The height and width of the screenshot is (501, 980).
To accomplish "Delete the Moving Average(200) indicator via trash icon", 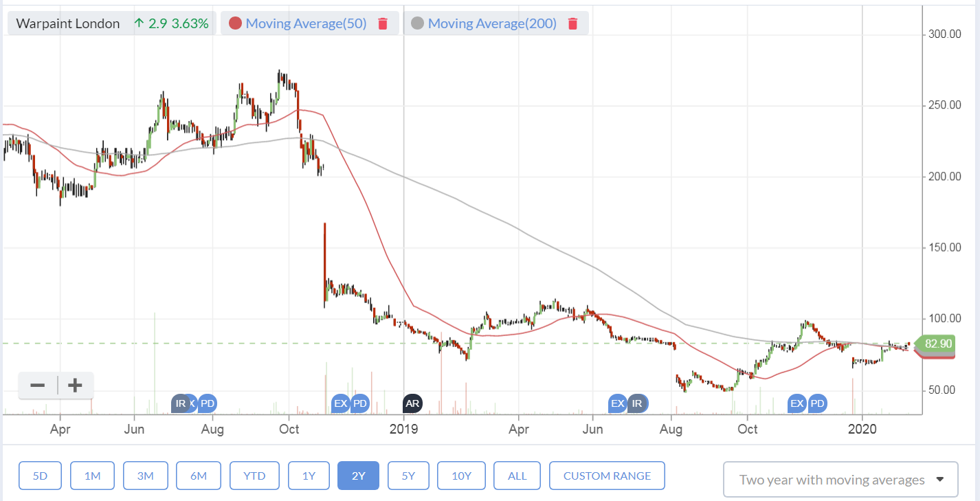I will pyautogui.click(x=572, y=24).
